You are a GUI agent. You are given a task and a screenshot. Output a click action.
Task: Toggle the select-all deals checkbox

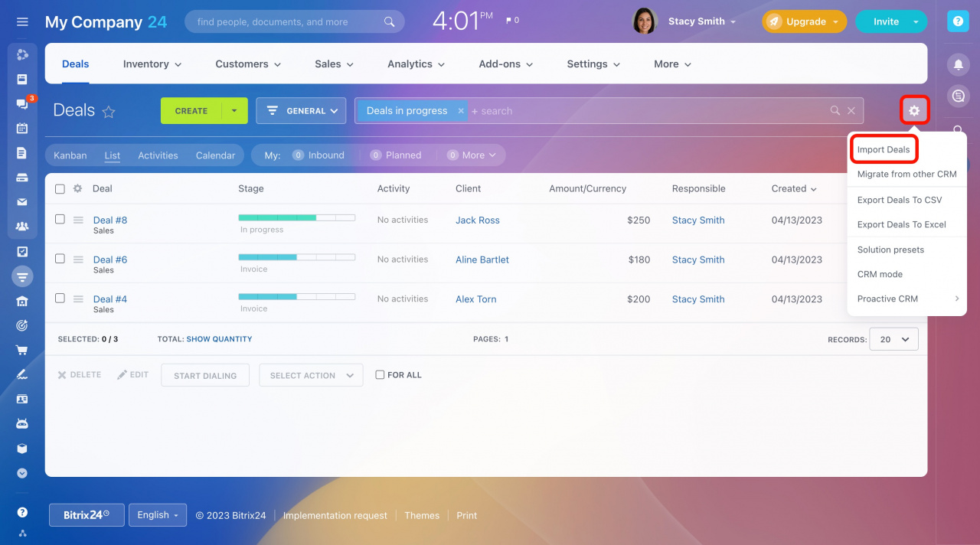(x=60, y=188)
